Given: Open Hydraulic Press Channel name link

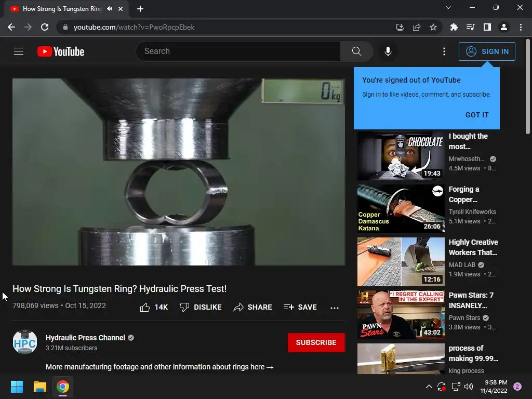Looking at the screenshot, I should tap(86, 338).
